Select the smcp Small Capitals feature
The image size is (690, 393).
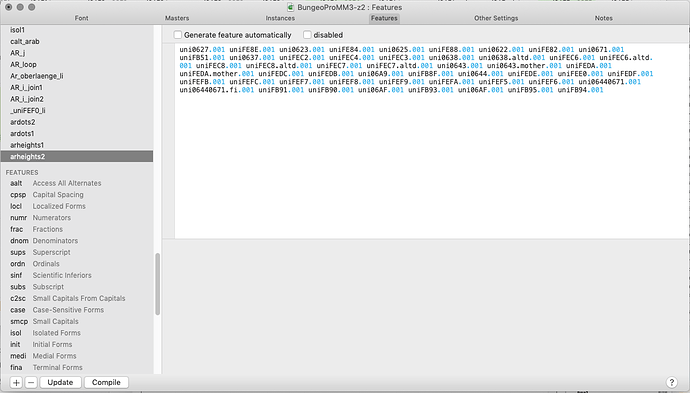77,321
